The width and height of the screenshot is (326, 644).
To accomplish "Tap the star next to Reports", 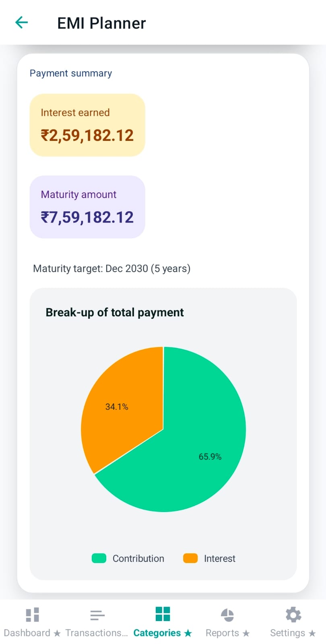I will click(x=246, y=633).
